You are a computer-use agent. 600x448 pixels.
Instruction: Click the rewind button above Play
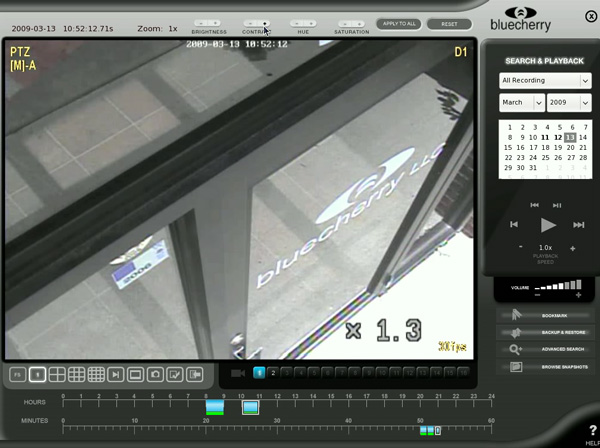coord(535,205)
